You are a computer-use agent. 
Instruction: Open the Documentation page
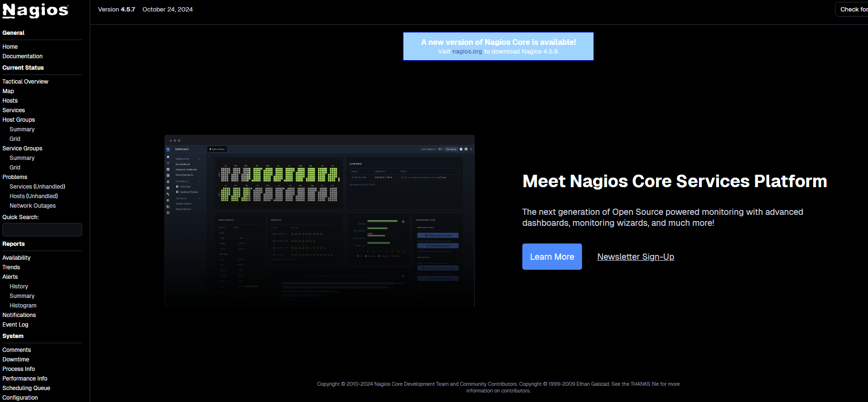22,56
